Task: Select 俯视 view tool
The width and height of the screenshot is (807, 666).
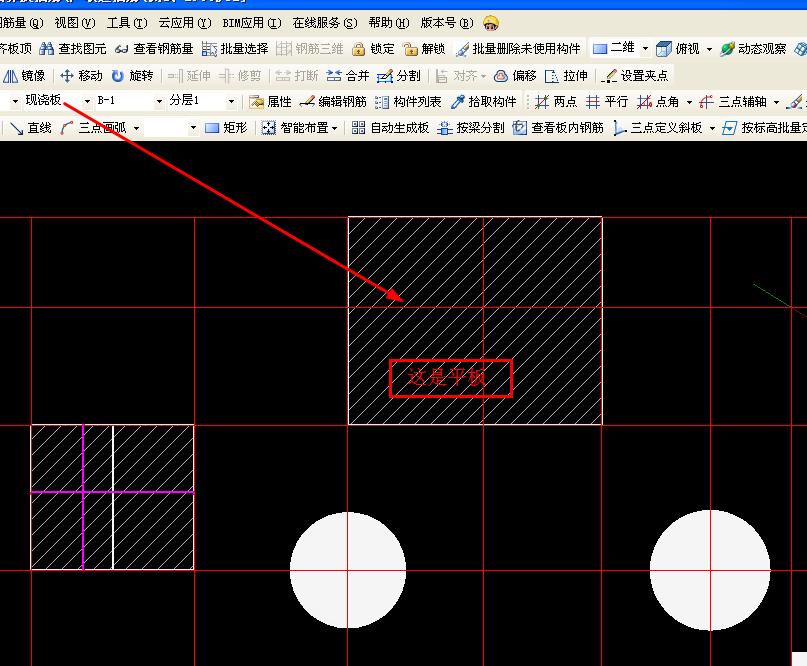Action: (678, 49)
